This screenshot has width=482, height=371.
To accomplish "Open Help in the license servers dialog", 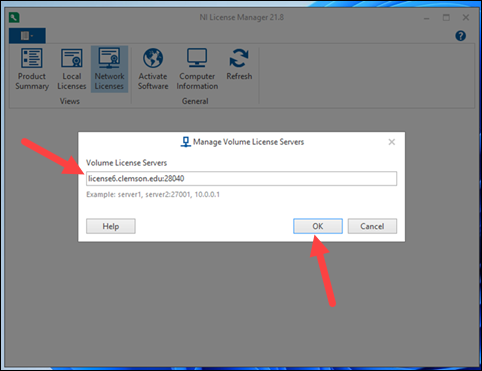I will (x=111, y=226).
